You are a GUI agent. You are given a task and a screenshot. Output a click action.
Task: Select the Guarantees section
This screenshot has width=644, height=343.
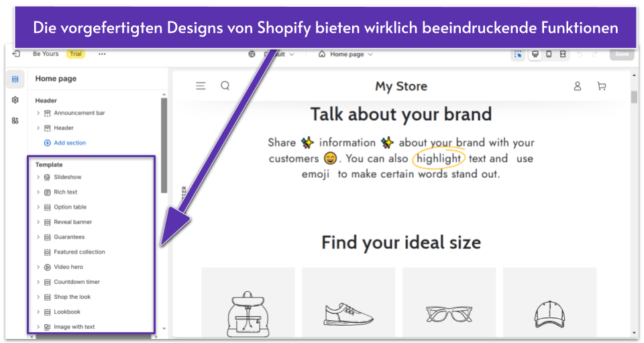(69, 237)
